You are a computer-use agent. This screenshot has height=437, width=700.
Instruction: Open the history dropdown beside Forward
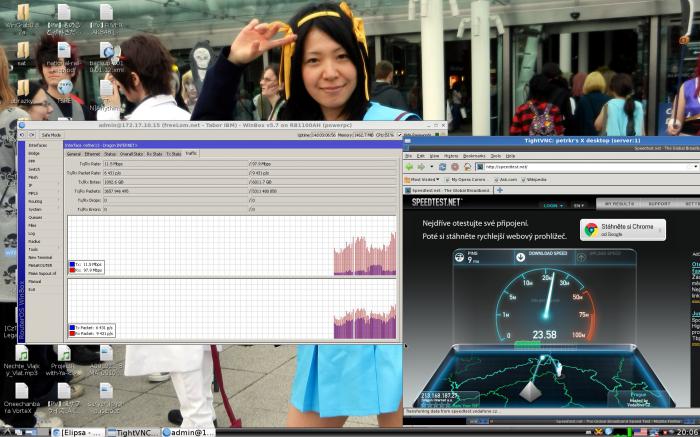pyautogui.click(x=431, y=167)
